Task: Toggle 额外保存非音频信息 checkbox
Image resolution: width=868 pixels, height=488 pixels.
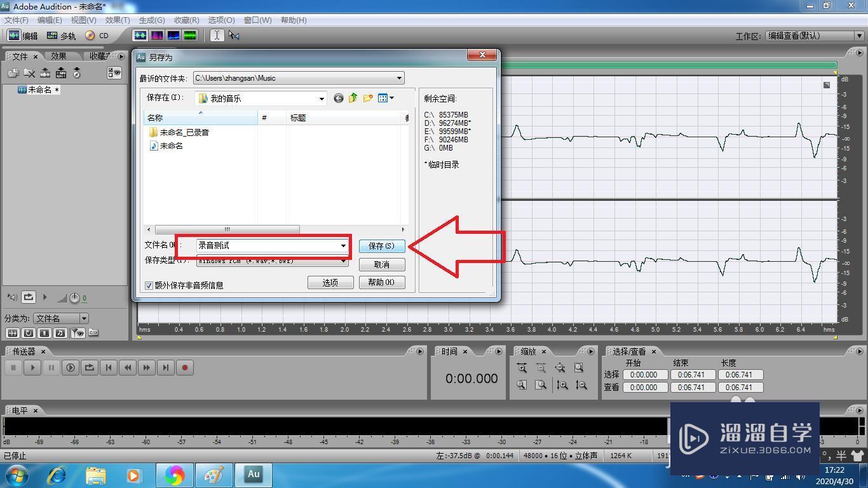Action: pyautogui.click(x=149, y=285)
